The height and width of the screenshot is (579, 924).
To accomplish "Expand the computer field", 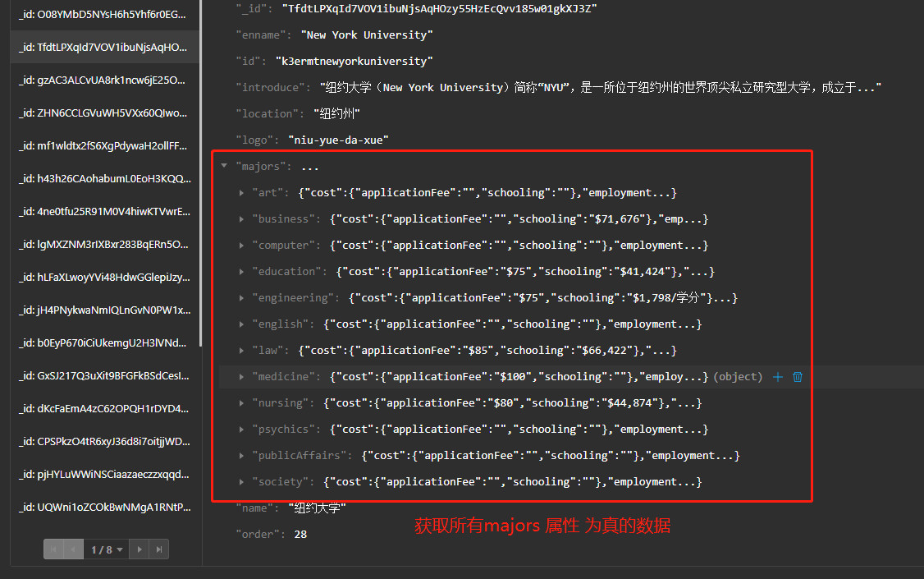I will coord(241,246).
